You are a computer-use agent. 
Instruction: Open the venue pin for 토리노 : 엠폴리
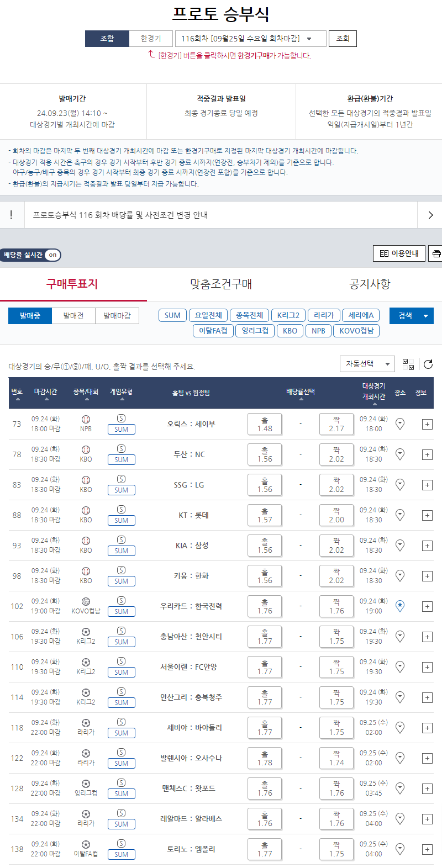400,849
